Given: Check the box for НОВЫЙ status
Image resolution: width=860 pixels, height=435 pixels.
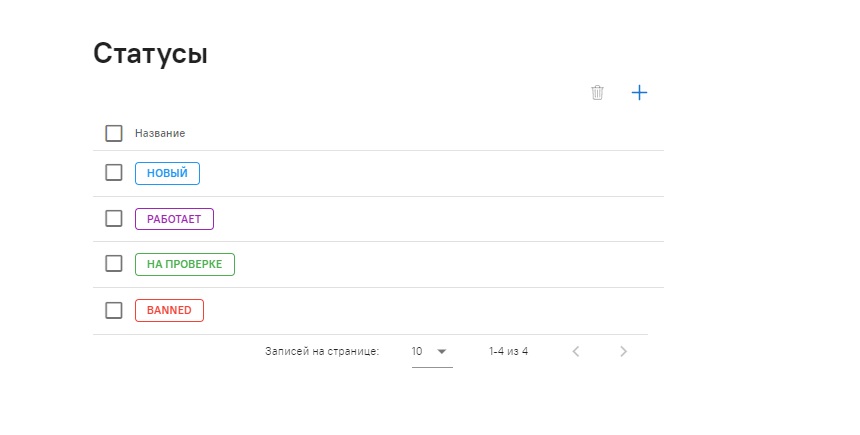Looking at the screenshot, I should click(114, 173).
